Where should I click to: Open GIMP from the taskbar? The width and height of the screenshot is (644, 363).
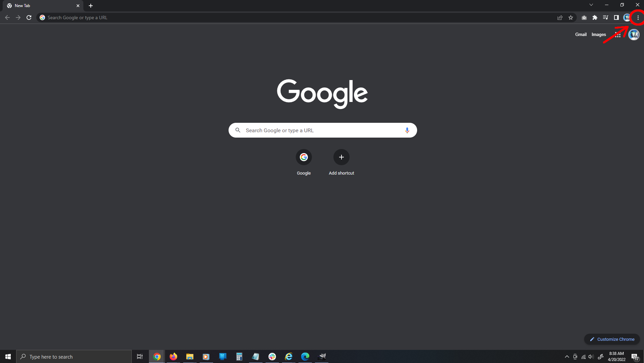[x=322, y=357]
